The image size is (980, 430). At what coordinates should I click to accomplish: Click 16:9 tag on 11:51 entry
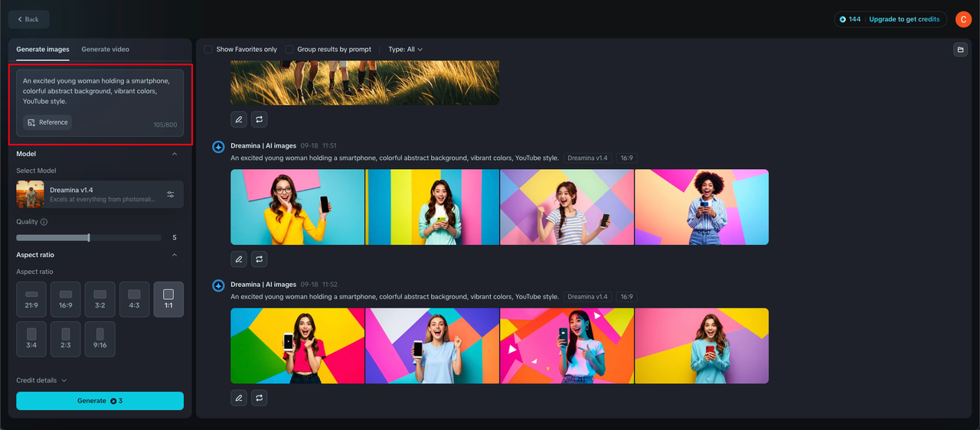tap(626, 158)
